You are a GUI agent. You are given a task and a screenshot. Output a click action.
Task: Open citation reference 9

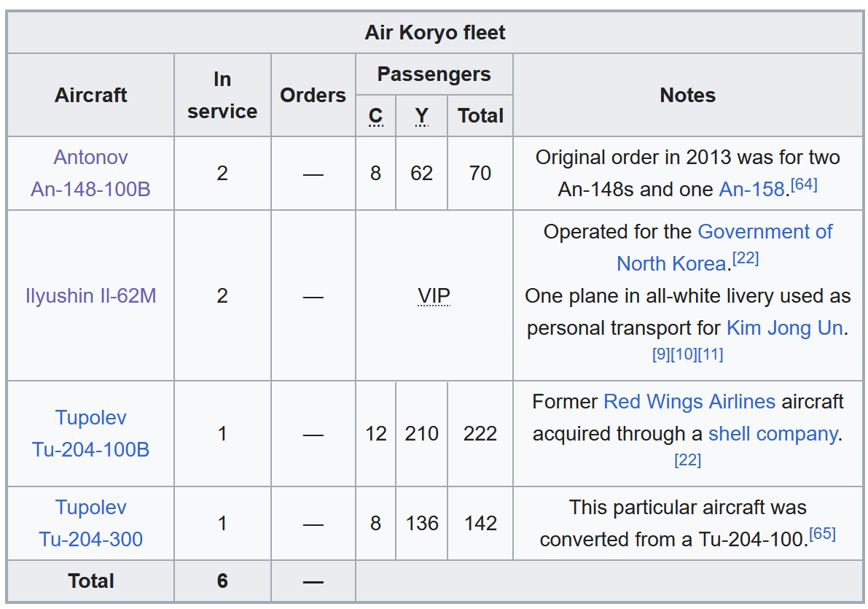661,354
